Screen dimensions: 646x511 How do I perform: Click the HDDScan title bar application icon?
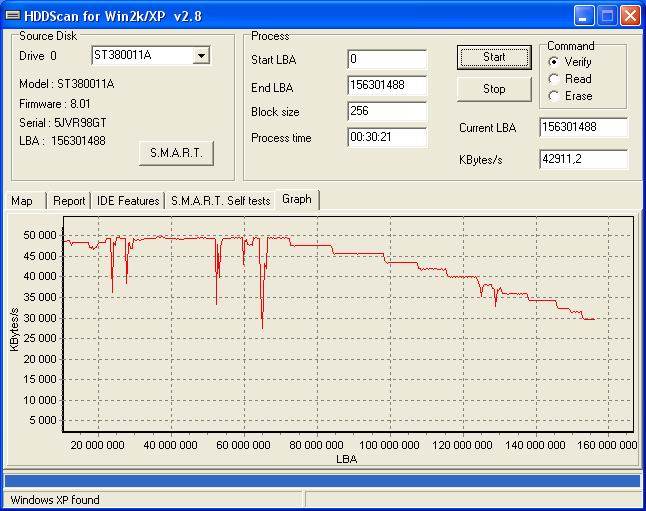click(x=13, y=16)
